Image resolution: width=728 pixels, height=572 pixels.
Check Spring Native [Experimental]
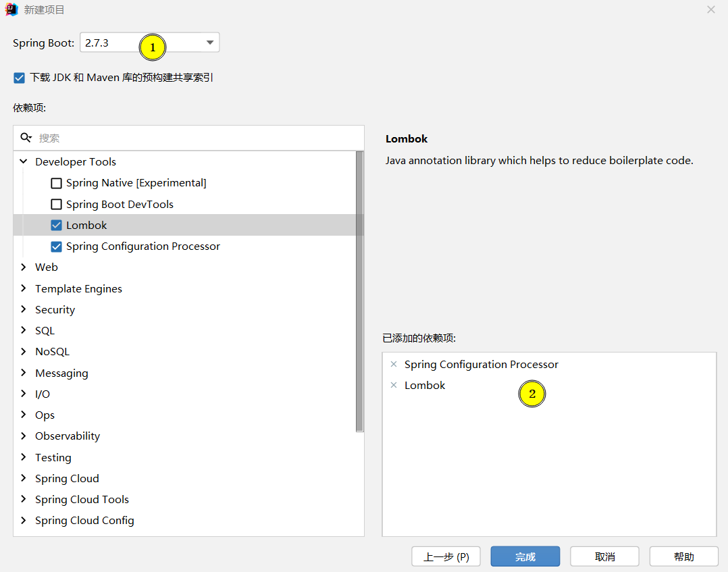[56, 183]
